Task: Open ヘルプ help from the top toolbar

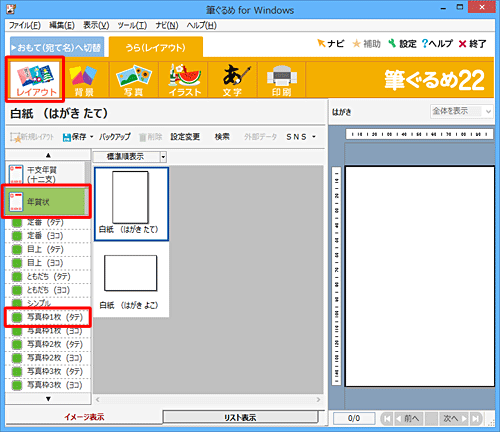Action: 437,44
